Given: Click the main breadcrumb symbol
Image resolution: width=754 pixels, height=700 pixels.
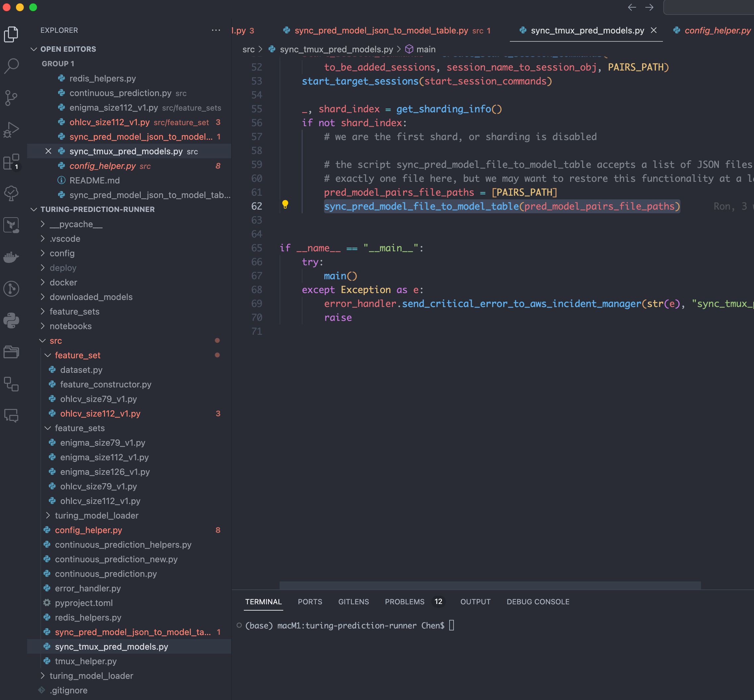Looking at the screenshot, I should pyautogui.click(x=425, y=49).
